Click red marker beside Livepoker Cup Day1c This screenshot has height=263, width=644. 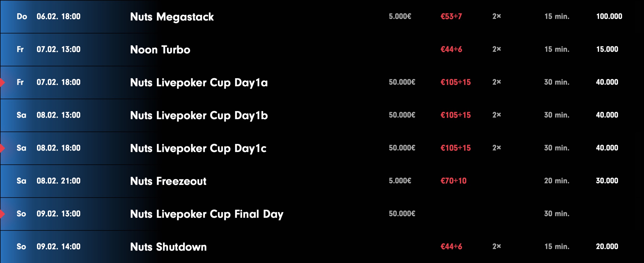point(2,148)
